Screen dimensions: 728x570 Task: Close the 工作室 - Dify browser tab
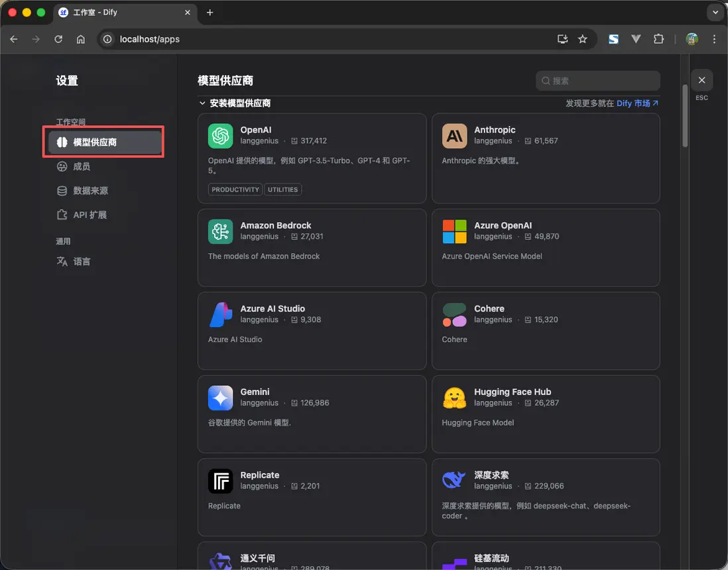(188, 13)
